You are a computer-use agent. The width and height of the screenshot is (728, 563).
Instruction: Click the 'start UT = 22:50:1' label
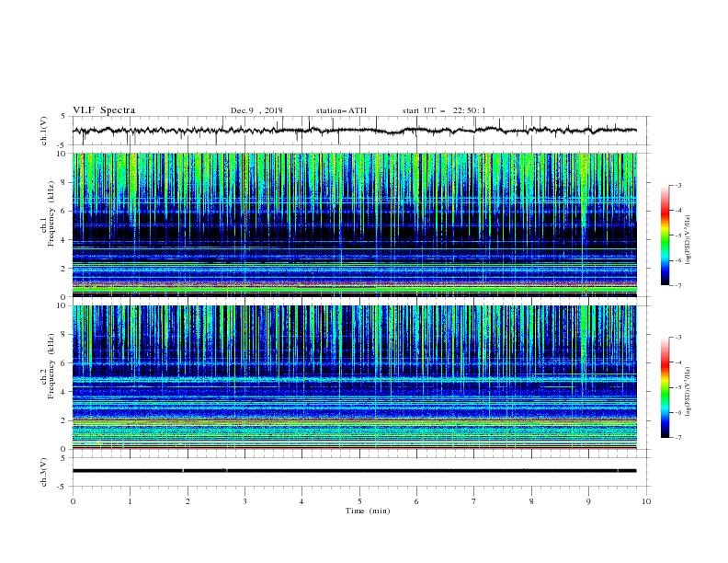coord(444,110)
